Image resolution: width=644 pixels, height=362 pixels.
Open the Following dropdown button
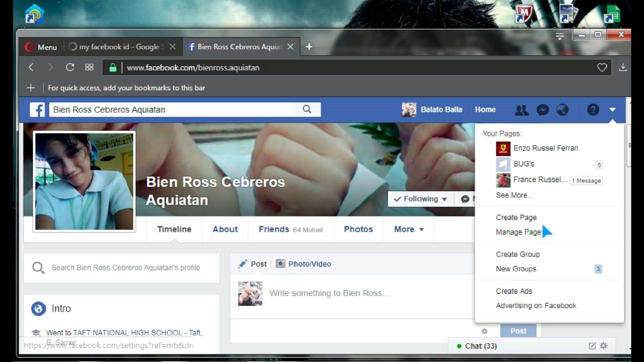click(421, 199)
